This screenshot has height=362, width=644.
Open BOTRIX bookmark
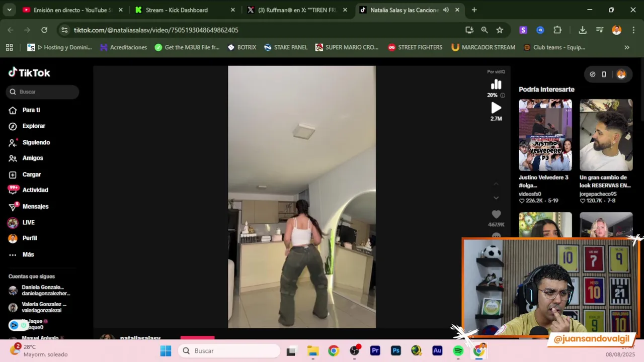[242, 47]
